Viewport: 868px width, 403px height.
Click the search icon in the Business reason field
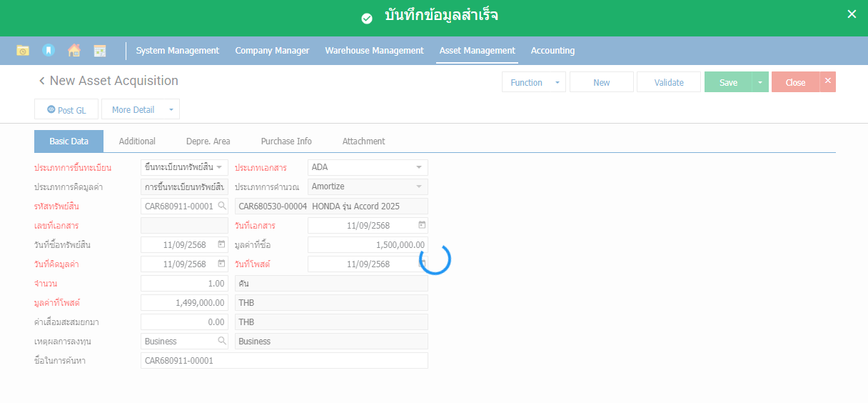pyautogui.click(x=221, y=342)
